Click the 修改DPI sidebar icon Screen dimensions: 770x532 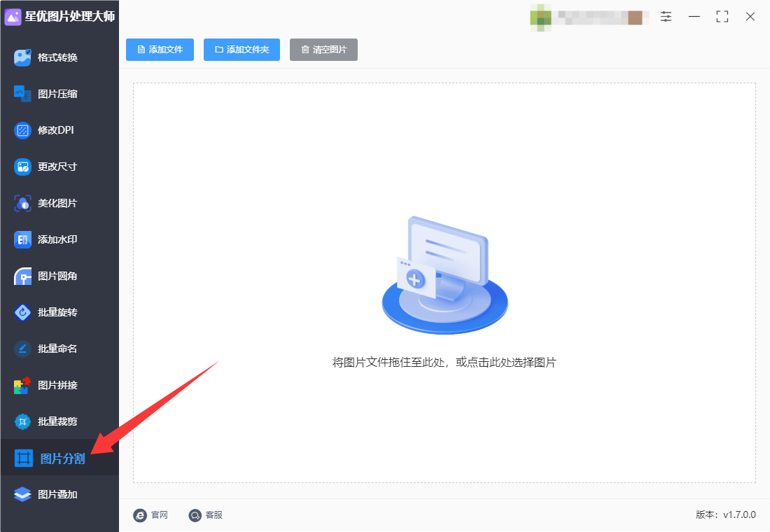click(22, 130)
